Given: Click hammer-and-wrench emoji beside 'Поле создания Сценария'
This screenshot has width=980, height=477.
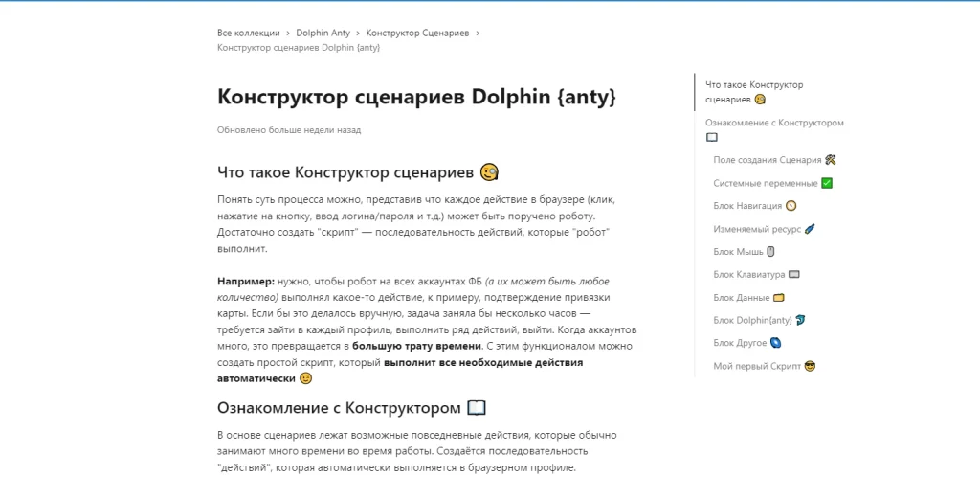Looking at the screenshot, I should 830,159.
